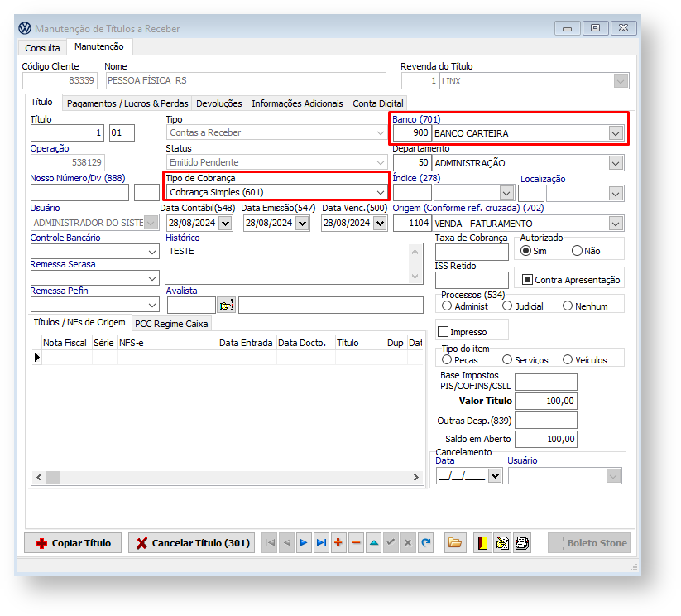Expand Remessa Pefin dropdown

tap(152, 306)
